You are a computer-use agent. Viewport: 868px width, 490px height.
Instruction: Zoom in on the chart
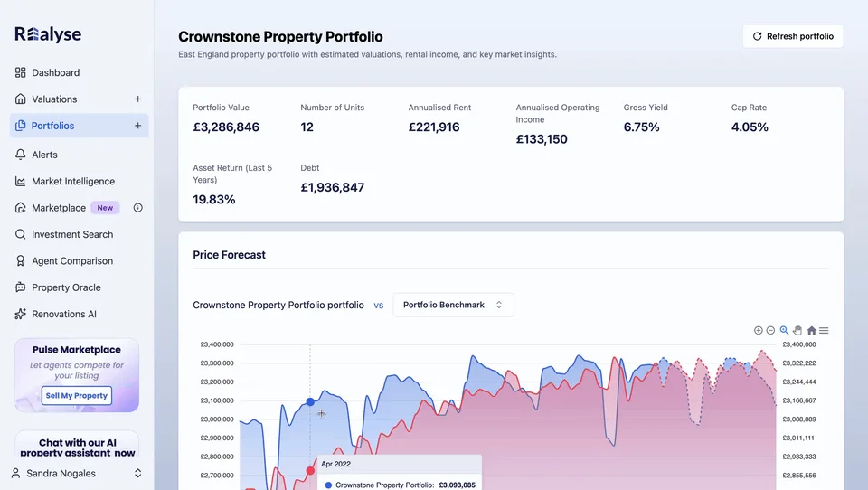tap(759, 331)
